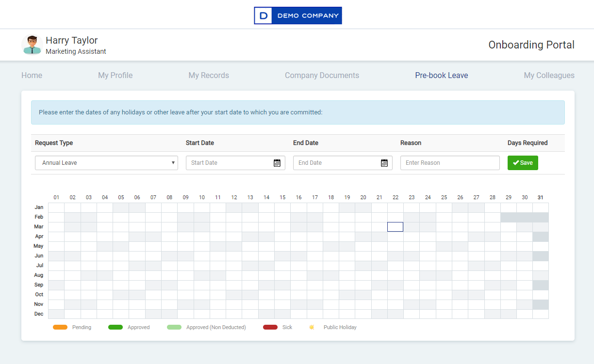Click the green Approved color swatch
The image size is (594, 364).
(x=115, y=327)
